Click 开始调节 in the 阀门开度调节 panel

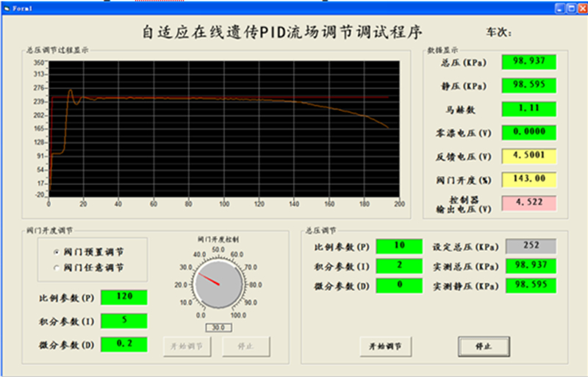187,345
